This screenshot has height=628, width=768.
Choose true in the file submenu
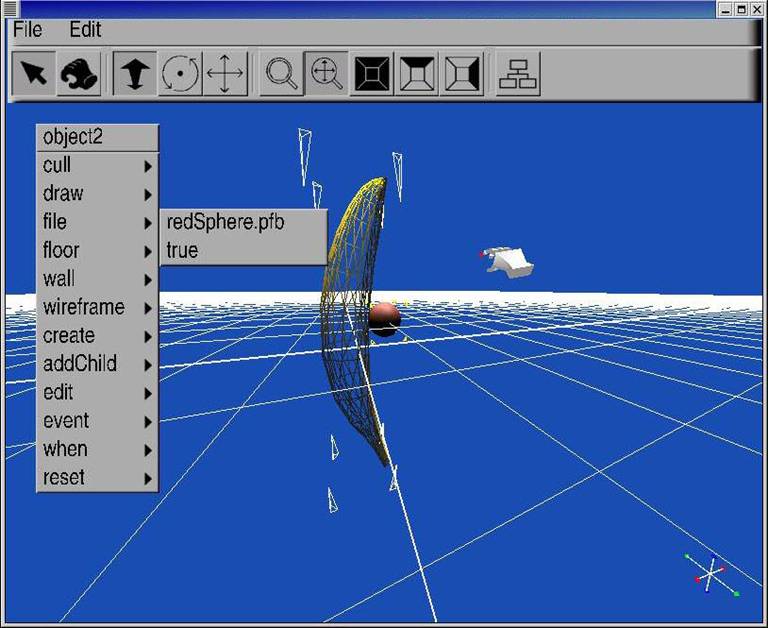(243, 251)
